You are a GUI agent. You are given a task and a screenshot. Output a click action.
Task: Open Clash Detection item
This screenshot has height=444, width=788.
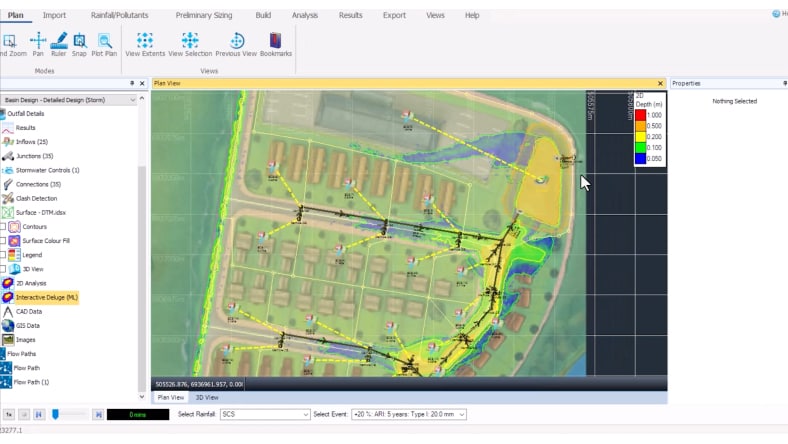click(36, 198)
